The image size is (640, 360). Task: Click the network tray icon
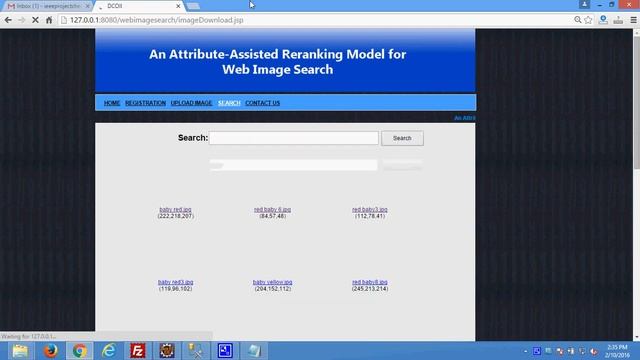[x=582, y=351]
